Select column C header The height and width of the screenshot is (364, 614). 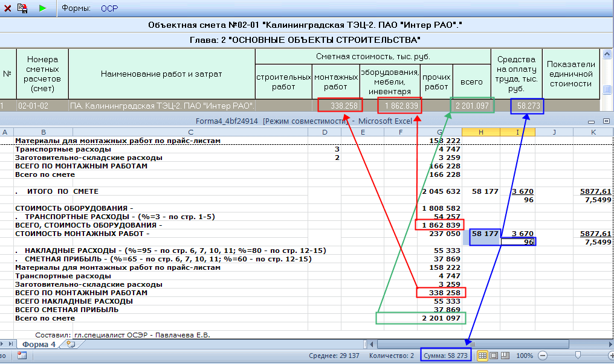pos(190,132)
